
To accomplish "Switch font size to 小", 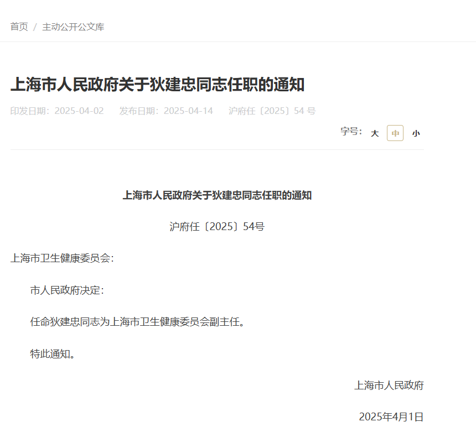I will point(416,133).
